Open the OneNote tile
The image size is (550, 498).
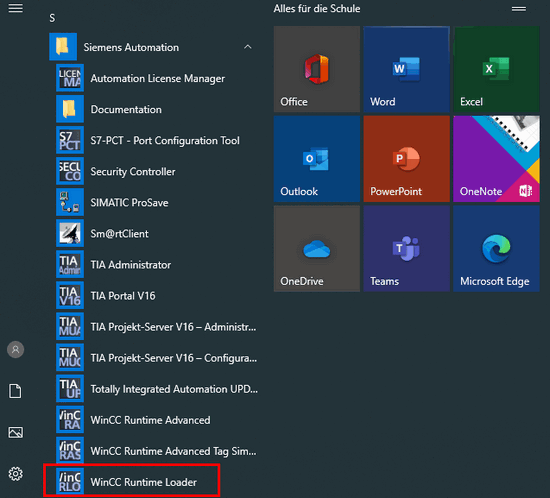(496, 159)
